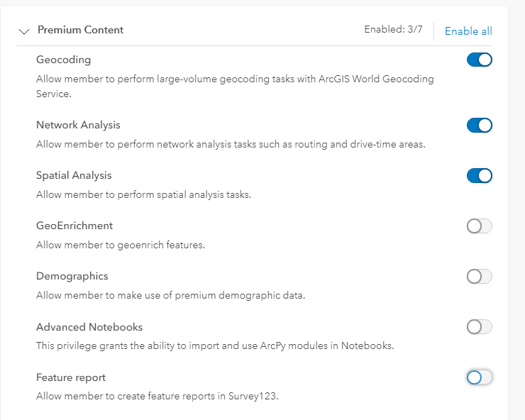Click the Demographics privilege title
The image size is (525, 420).
72,276
